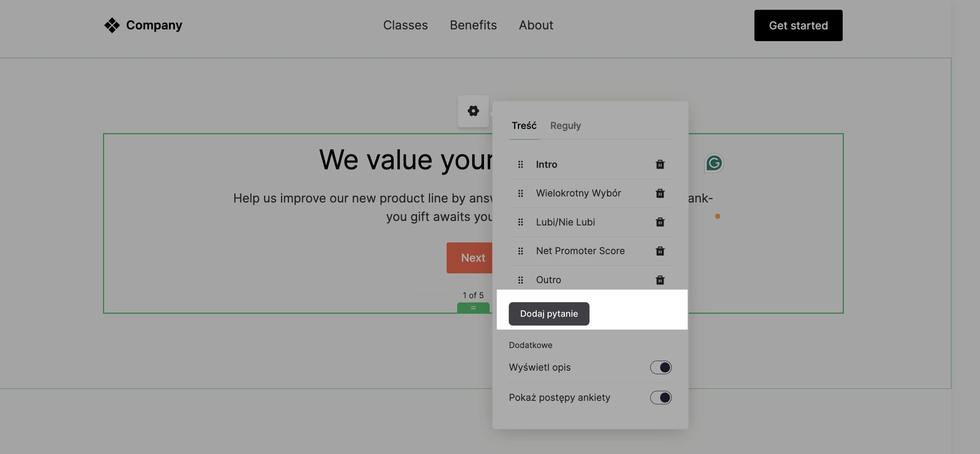Image resolution: width=980 pixels, height=454 pixels.
Task: Switch to the Reguły tab
Action: click(x=565, y=126)
